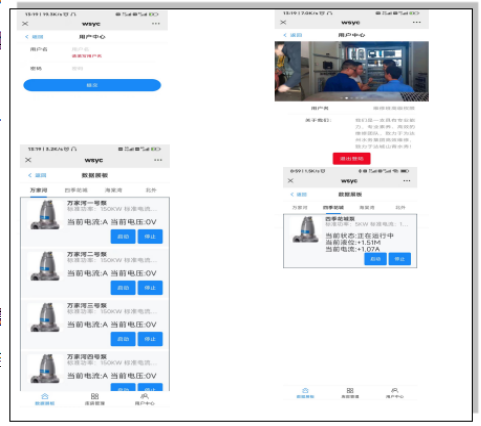The image size is (481, 426).
Task: Open the user icon below the 万家河 pump list
Action: pyautogui.click(x=144, y=399)
